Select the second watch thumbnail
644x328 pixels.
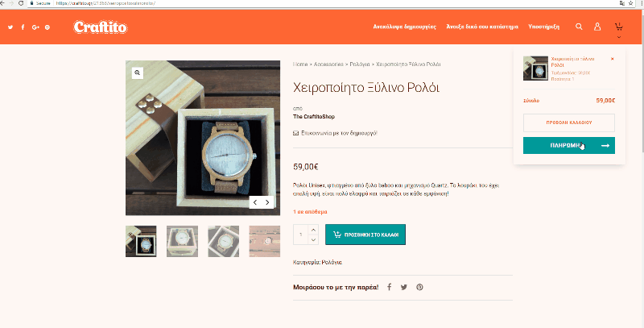tap(182, 241)
